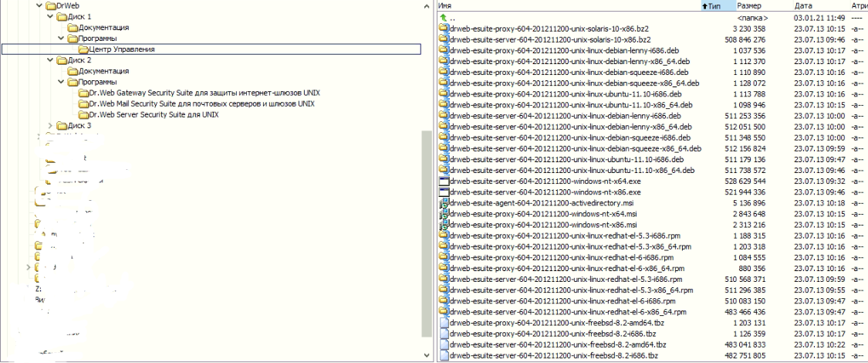Image resolution: width=868 pixels, height=363 pixels.
Task: Select drweb-esuite-server ubuntu-11.10-x86_64.deb file
Action: tap(571, 171)
